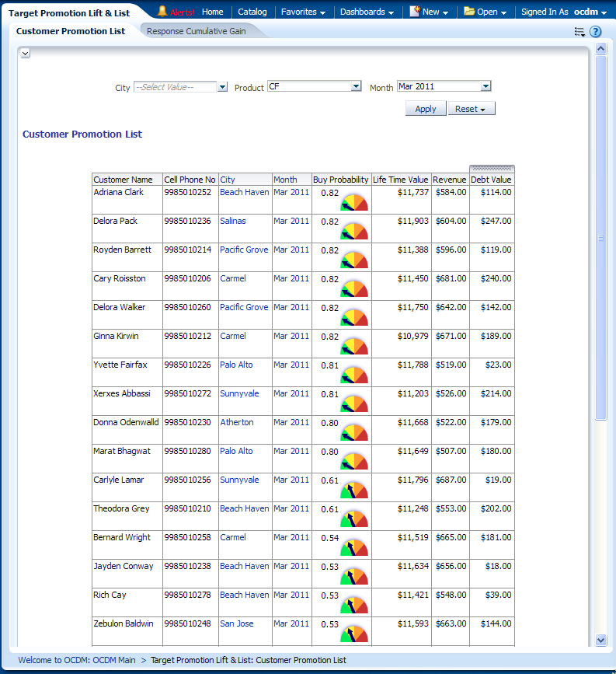Open the dashboard help icon
Image resolution: width=616 pixels, height=674 pixels.
[596, 32]
